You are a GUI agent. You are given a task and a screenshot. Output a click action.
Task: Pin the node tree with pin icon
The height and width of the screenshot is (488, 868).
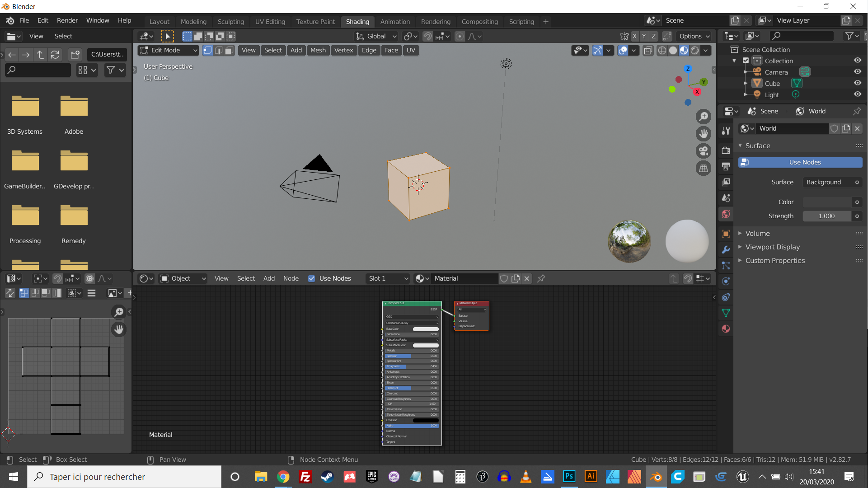[x=541, y=278]
